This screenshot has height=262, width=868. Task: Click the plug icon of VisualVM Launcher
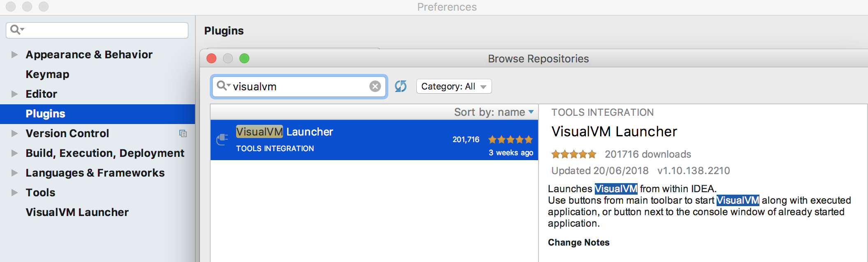[x=222, y=140]
